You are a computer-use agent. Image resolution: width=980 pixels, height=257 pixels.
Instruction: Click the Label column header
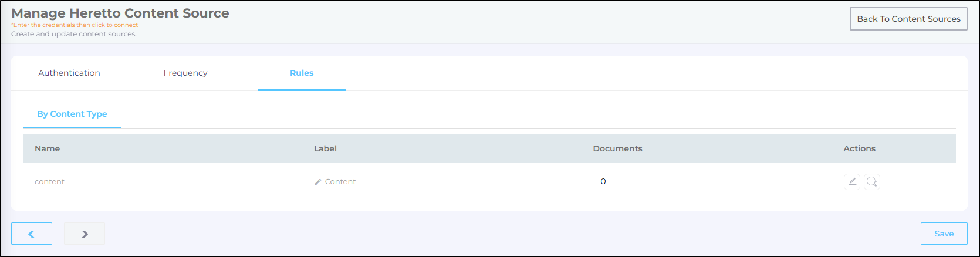(325, 148)
